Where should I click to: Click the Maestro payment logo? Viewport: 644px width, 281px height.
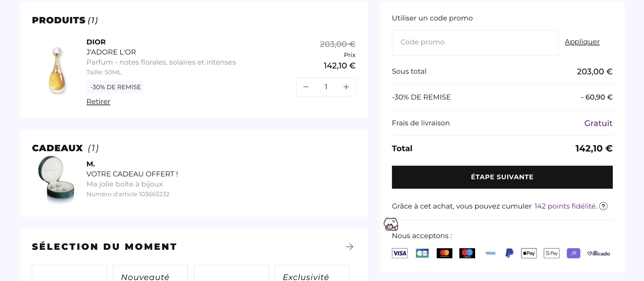(467, 253)
